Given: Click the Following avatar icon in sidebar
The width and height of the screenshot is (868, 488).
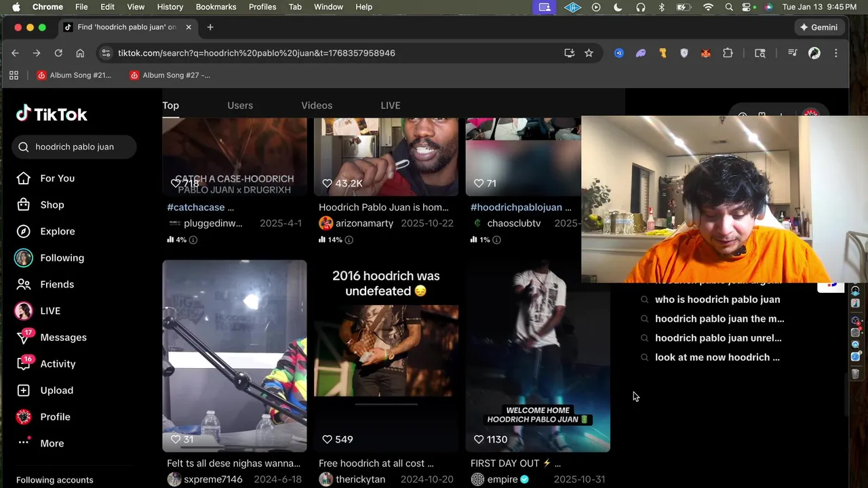Looking at the screenshot, I should 24,258.
